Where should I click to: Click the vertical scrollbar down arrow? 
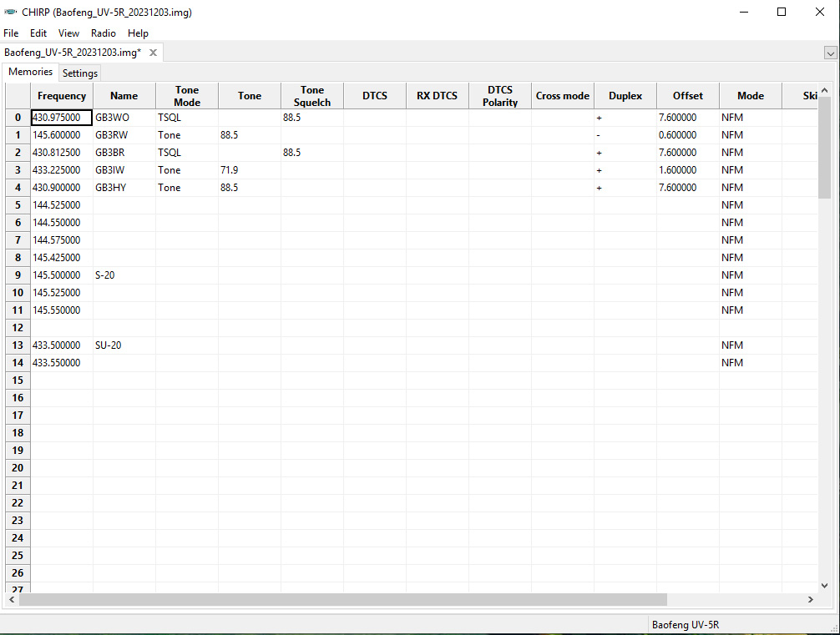(x=824, y=586)
